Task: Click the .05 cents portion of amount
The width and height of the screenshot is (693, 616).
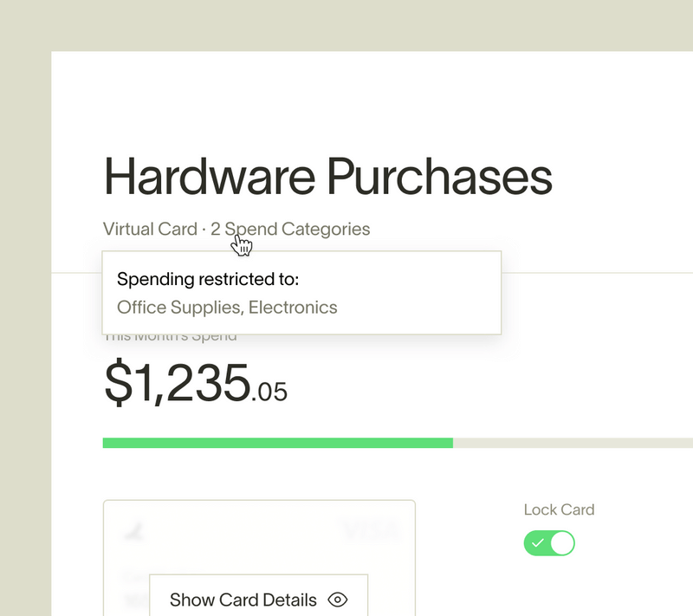Action: [x=269, y=392]
